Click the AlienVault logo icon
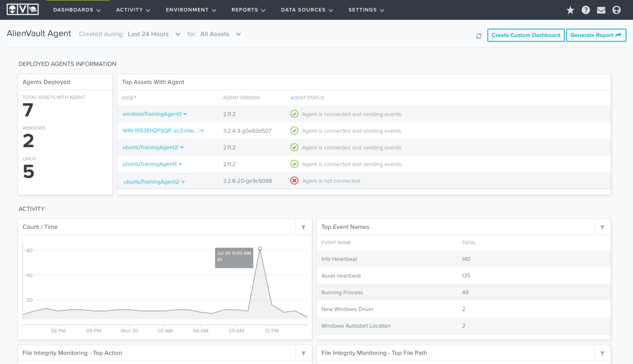633x364 pixels. coord(23,9)
